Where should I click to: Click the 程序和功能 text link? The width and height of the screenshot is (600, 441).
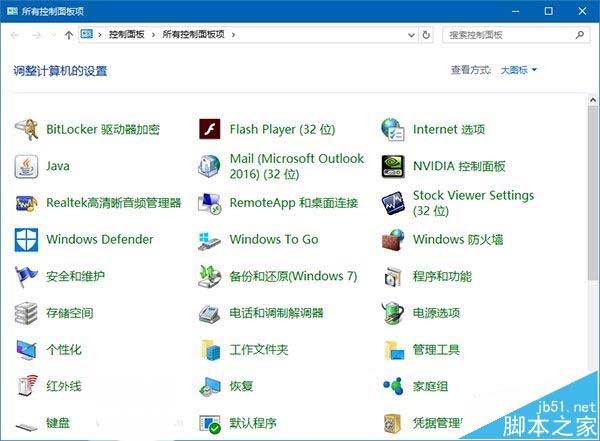(x=442, y=276)
